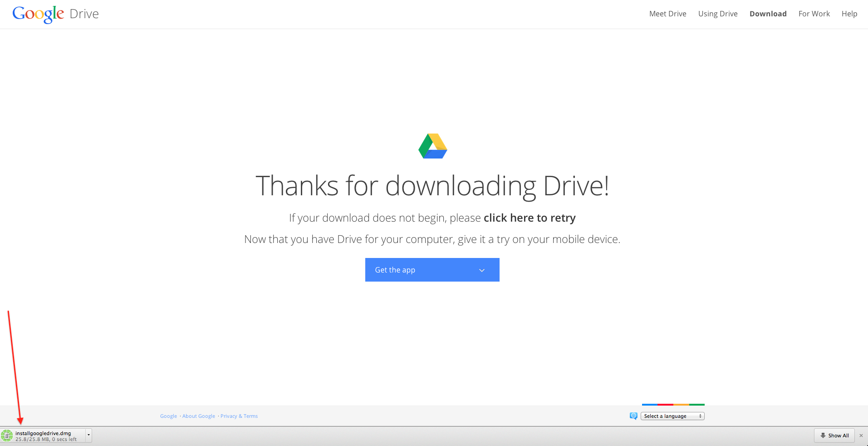Image resolution: width=868 pixels, height=446 pixels.
Task: Click the Google Drive logo in header
Action: click(x=55, y=14)
